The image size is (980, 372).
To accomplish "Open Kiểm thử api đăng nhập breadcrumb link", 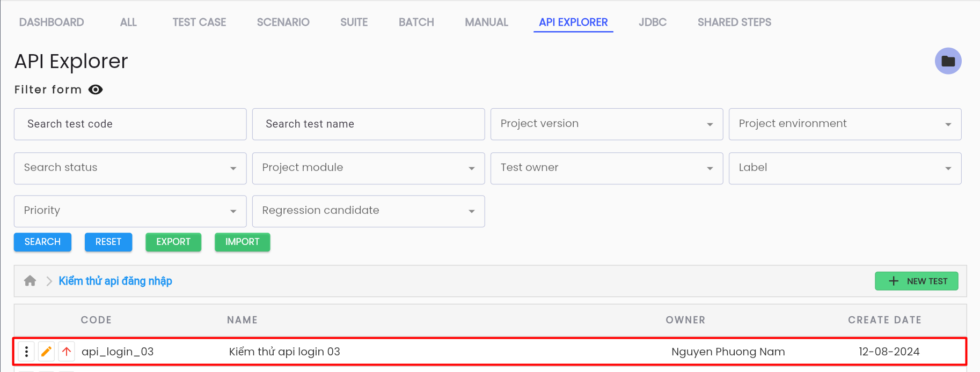I will click(115, 281).
